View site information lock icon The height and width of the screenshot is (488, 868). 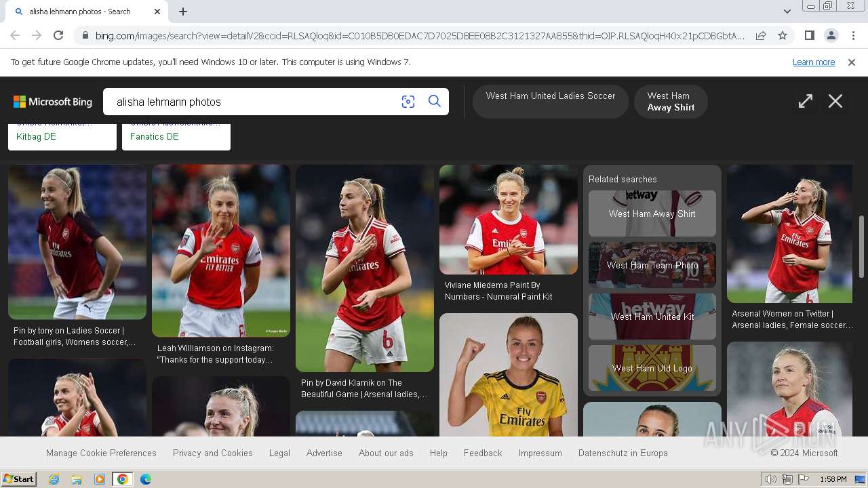[x=84, y=35]
